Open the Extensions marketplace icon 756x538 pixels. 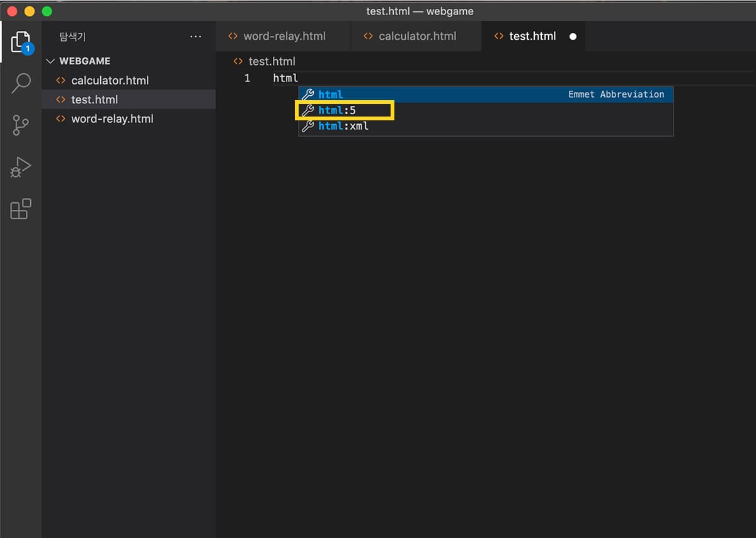[21, 209]
